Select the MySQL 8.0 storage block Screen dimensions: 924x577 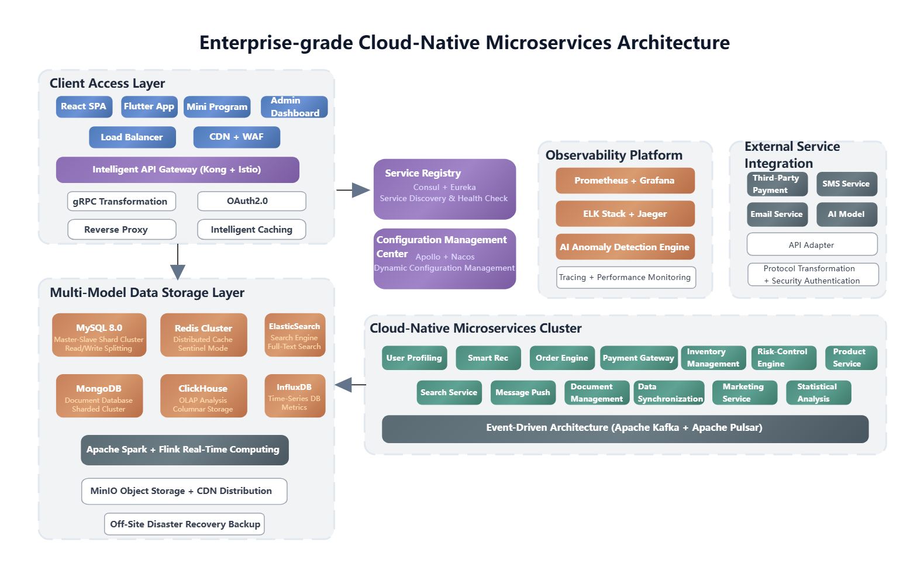point(99,335)
